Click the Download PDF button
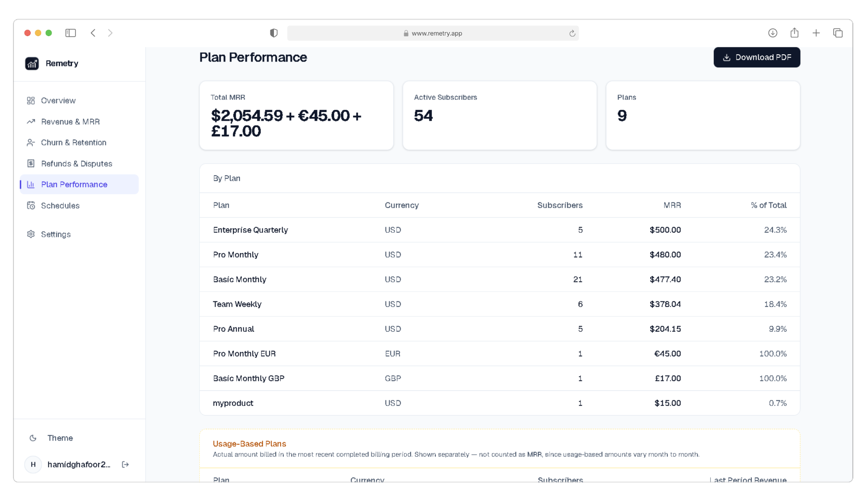The height and width of the screenshot is (488, 868). click(x=757, y=57)
